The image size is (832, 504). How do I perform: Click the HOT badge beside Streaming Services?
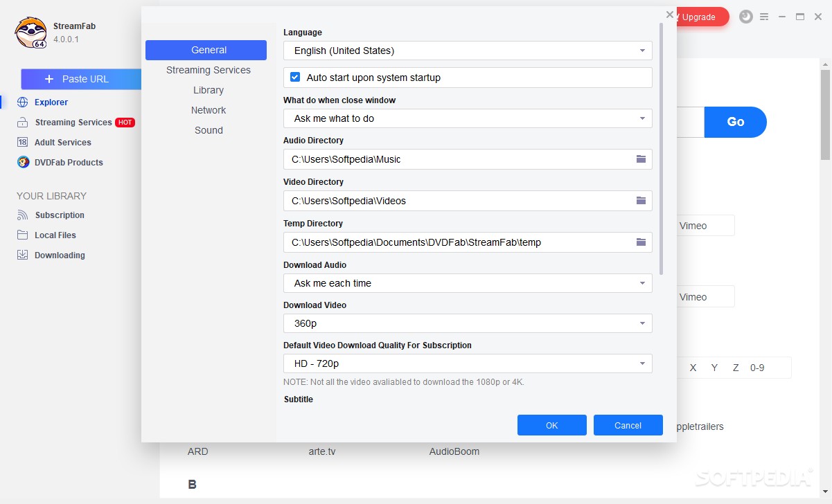click(125, 123)
